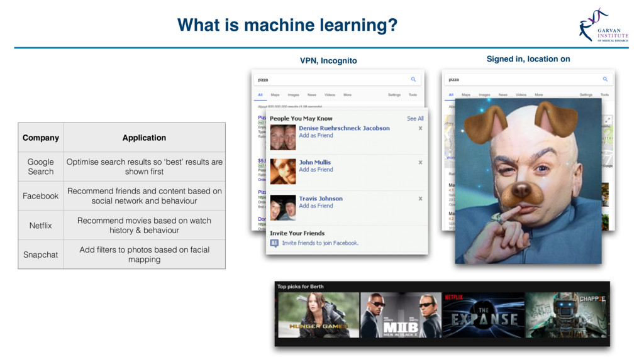Click 'Recommend movies based on watch history' cell

(144, 226)
